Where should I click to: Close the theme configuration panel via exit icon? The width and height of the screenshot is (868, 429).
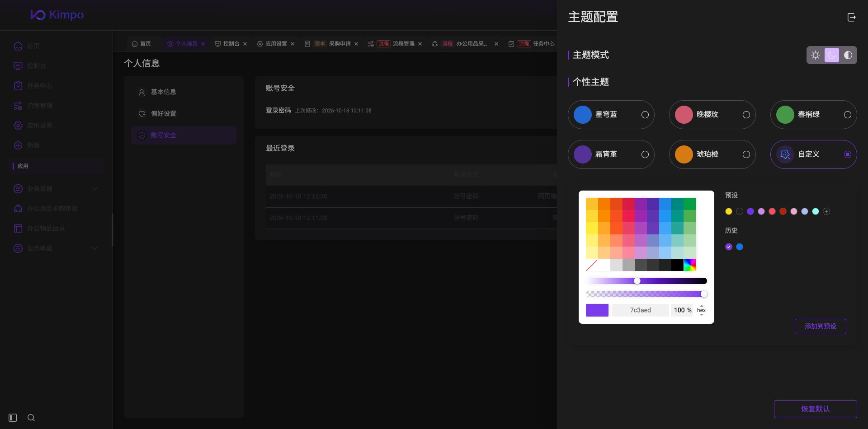pyautogui.click(x=851, y=17)
